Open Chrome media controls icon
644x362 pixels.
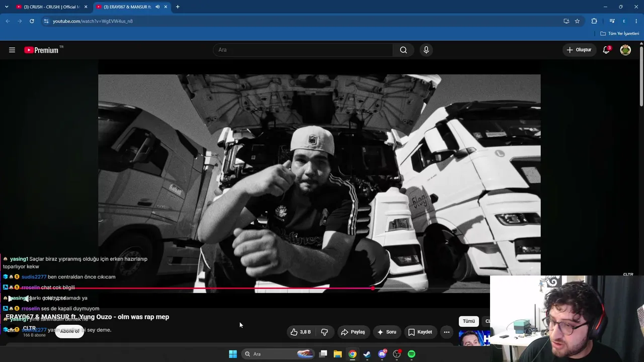pyautogui.click(x=612, y=21)
